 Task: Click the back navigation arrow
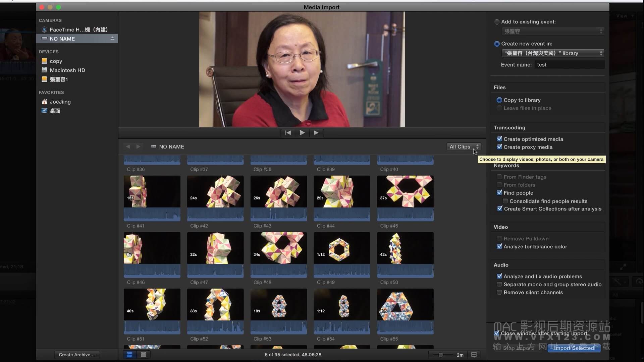(x=128, y=146)
